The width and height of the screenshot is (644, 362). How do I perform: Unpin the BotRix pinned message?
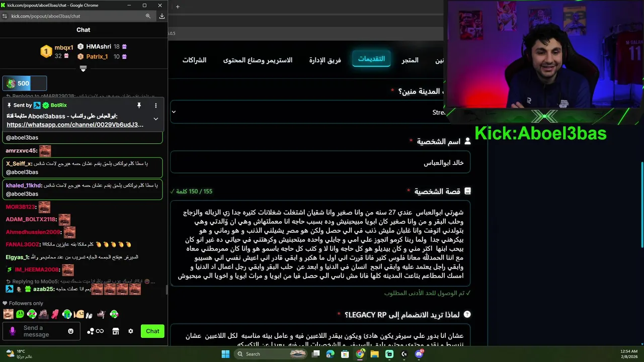(139, 105)
